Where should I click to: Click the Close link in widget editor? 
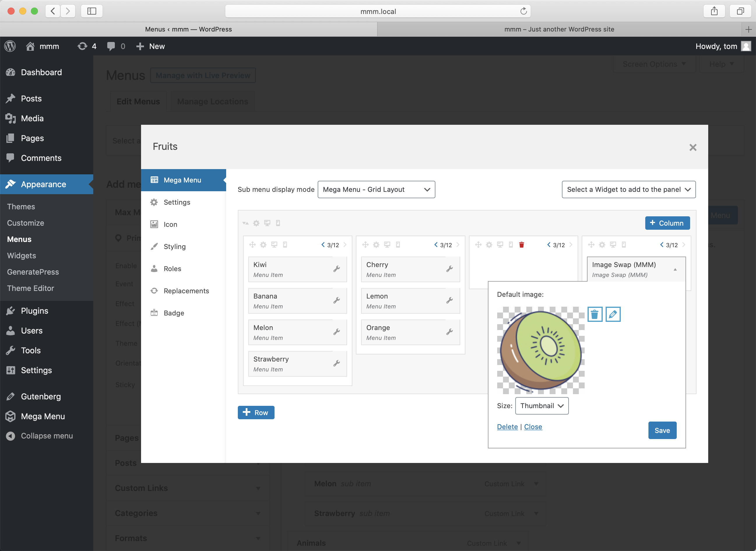[x=533, y=427]
